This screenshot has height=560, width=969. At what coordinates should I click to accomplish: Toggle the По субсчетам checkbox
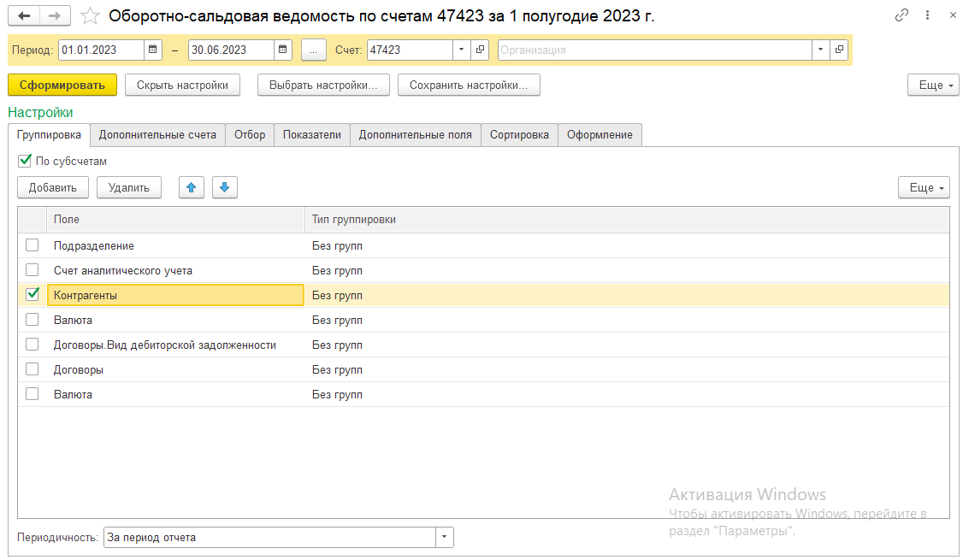(24, 161)
